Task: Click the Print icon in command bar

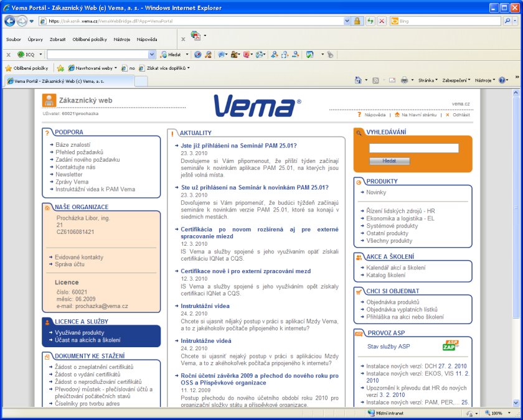Action: point(404,80)
